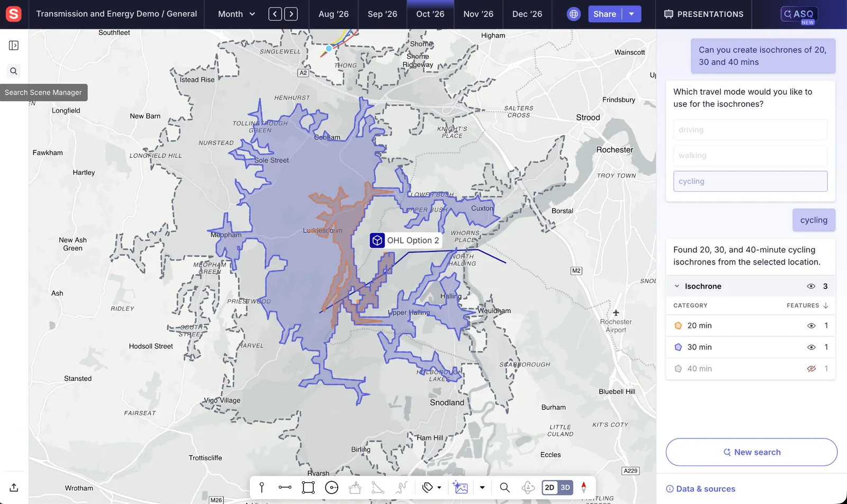This screenshot has height=504, width=847.
Task: Select the rectangle drawing tool
Action: coord(308,487)
